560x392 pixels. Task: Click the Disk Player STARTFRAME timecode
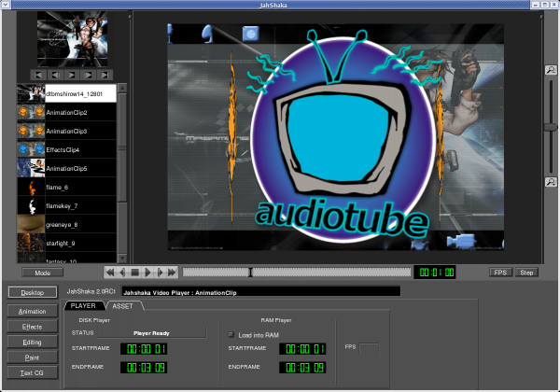point(144,348)
